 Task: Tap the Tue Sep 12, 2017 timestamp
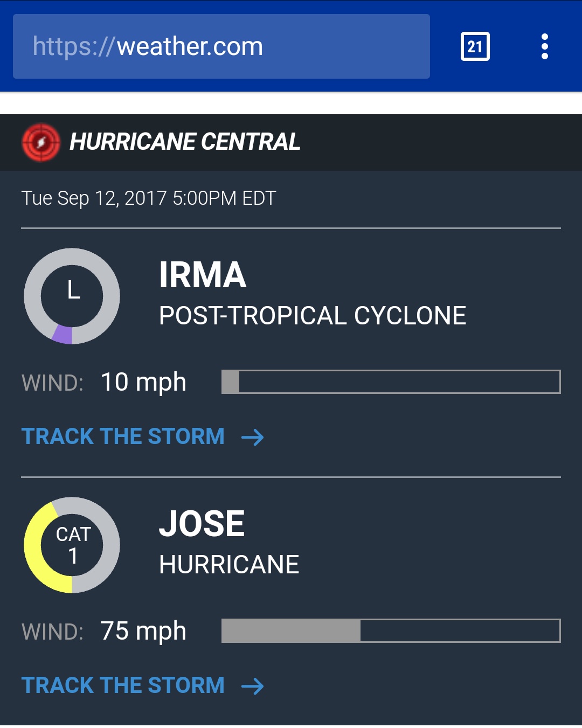(x=149, y=198)
